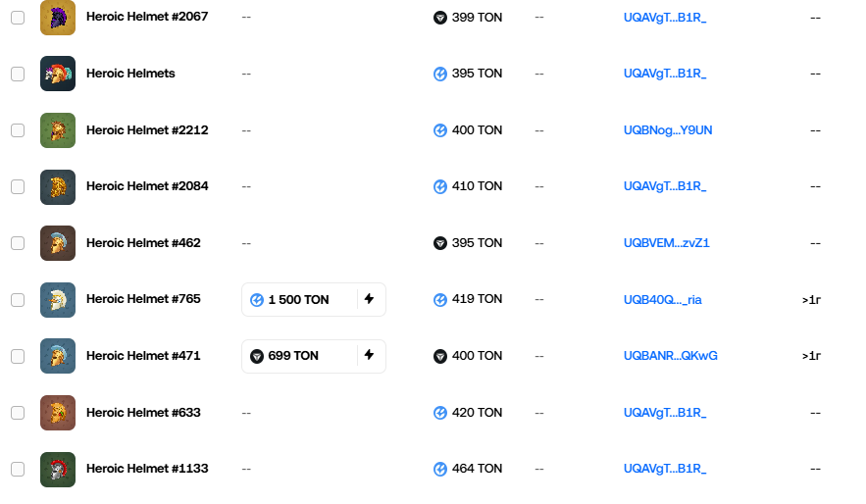Follow the UQBANR...QKwG address link
The width and height of the screenshot is (866, 504).
pos(671,356)
